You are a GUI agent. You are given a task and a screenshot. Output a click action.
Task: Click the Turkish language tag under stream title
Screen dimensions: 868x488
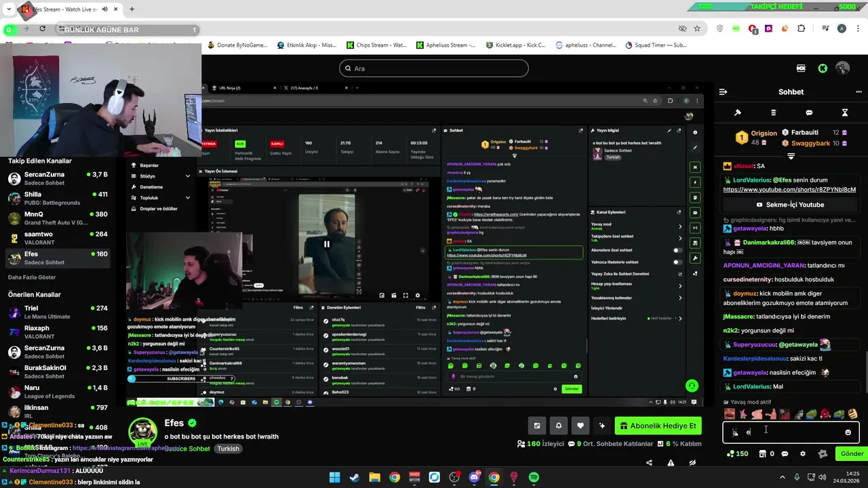coord(228,449)
